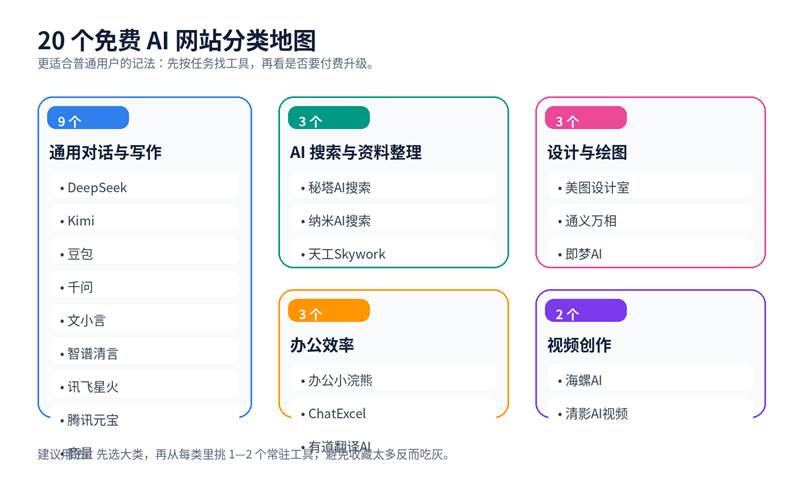
Task: Click the 办公小浣熊 entry
Action: click(393, 380)
